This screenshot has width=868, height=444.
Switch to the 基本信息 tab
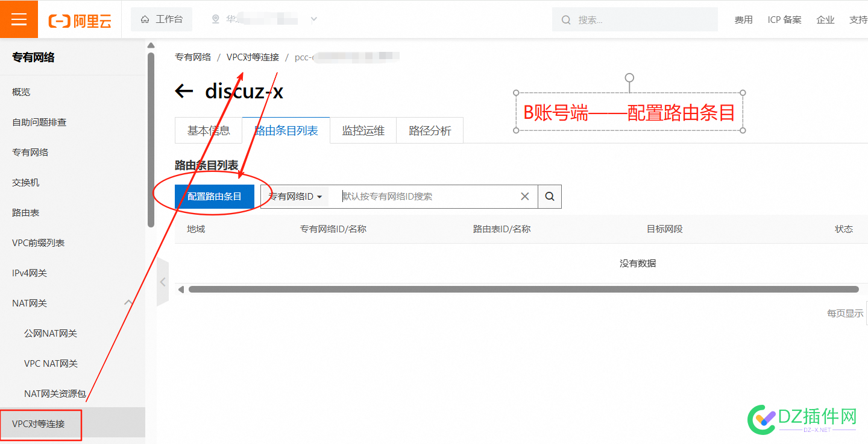click(208, 130)
